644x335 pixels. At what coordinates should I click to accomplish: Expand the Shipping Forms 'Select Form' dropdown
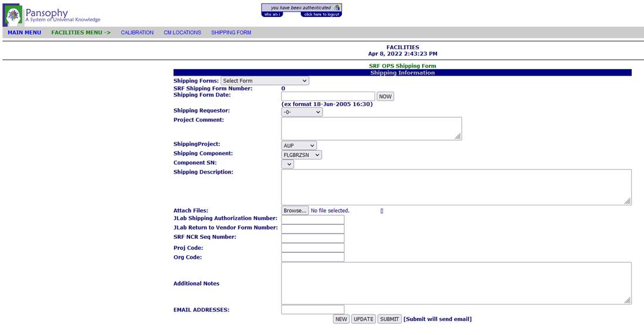(265, 81)
